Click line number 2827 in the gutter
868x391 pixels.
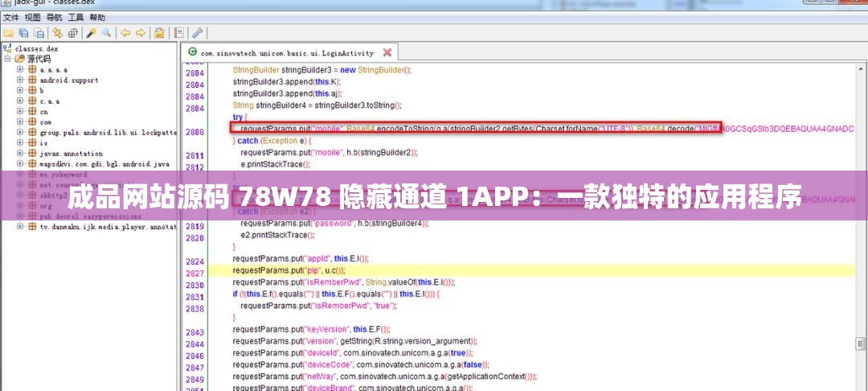[194, 274]
